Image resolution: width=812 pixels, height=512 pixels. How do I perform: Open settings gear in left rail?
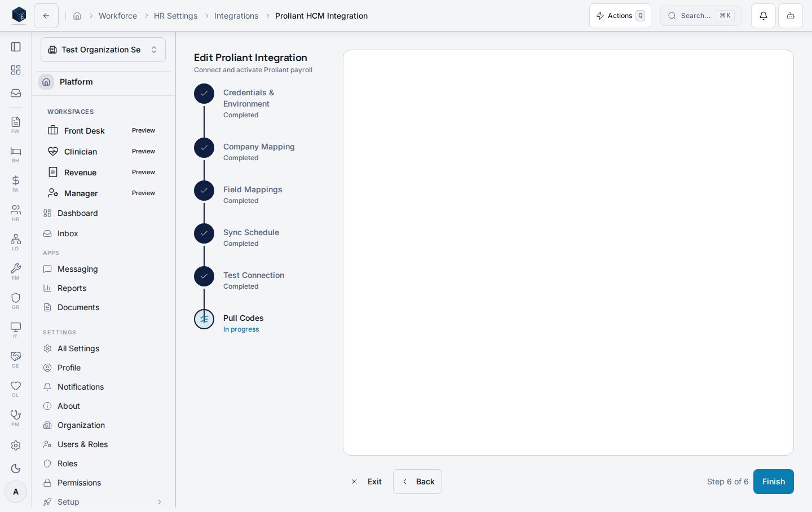(16, 445)
